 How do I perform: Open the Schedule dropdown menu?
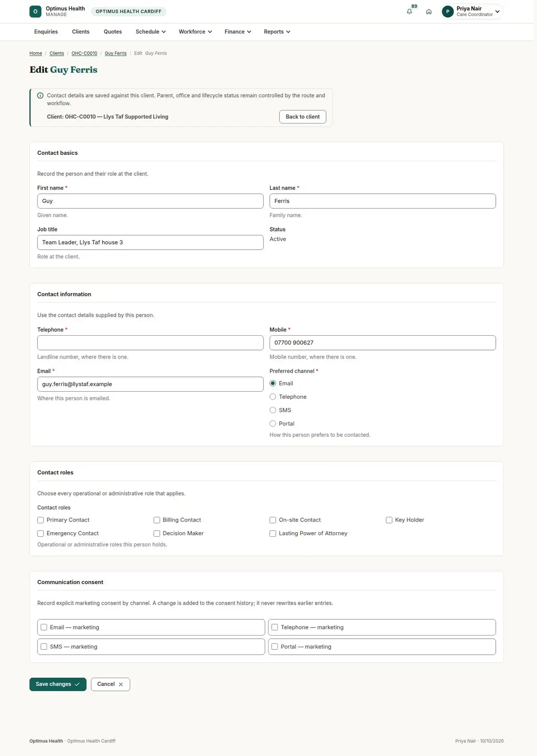click(x=151, y=32)
